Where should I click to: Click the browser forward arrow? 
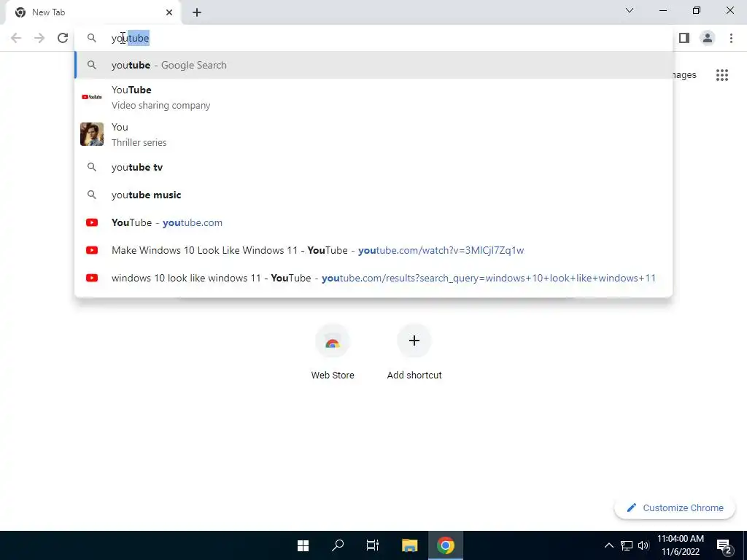(39, 38)
